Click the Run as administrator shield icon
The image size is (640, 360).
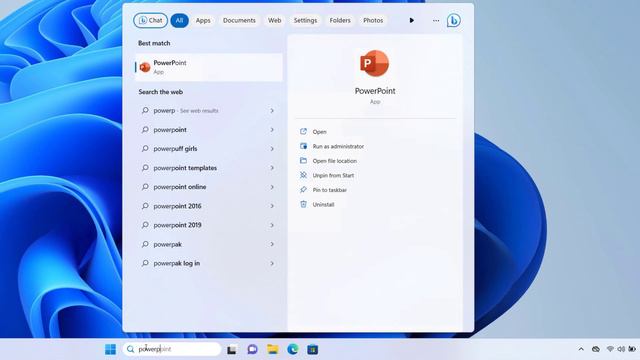click(303, 146)
